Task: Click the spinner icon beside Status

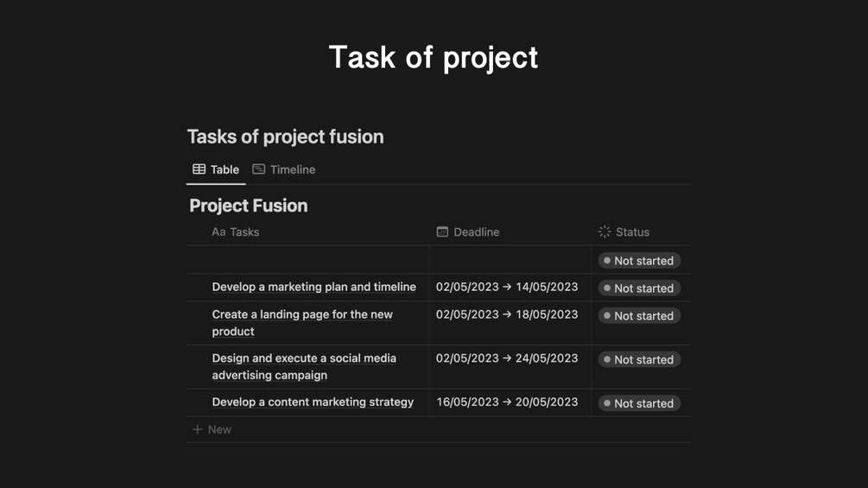Action: [x=605, y=231]
